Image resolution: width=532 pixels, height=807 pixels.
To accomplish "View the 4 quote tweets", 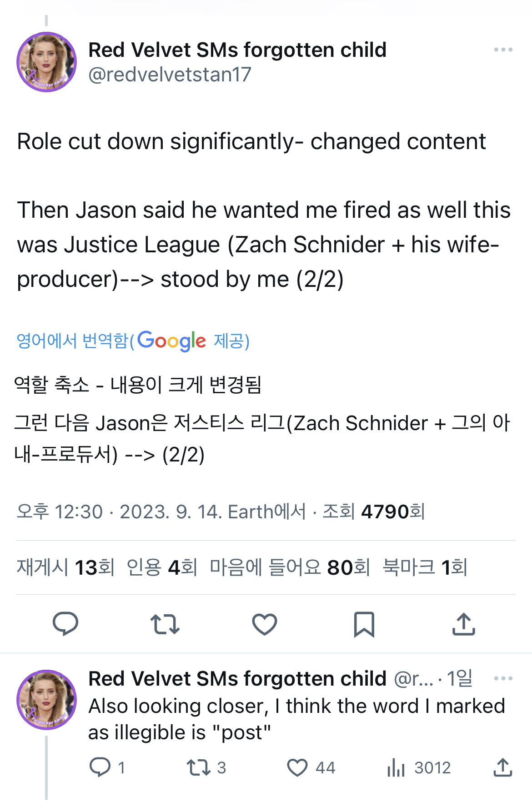I will pyautogui.click(x=162, y=567).
